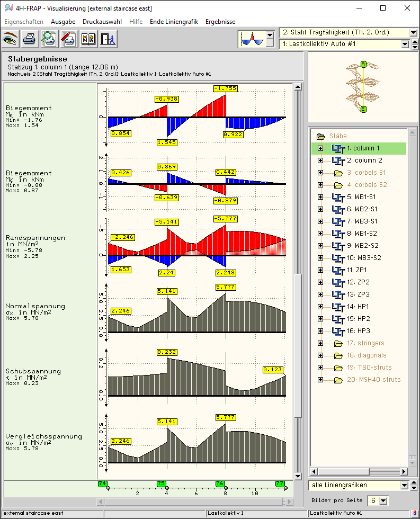Viewport: 420px width, 519px height.
Task: Open the Ausgabe menu
Action: pos(63,22)
